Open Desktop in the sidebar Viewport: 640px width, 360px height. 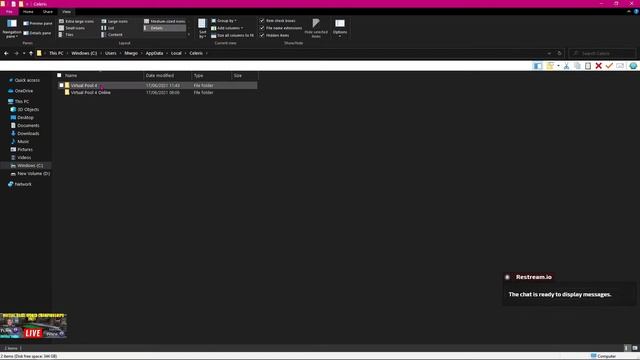[25, 118]
